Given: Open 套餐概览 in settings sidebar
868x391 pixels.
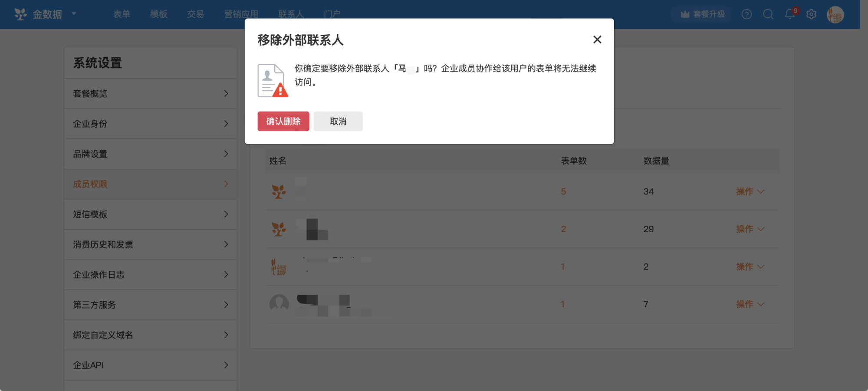Looking at the screenshot, I should tap(151, 94).
